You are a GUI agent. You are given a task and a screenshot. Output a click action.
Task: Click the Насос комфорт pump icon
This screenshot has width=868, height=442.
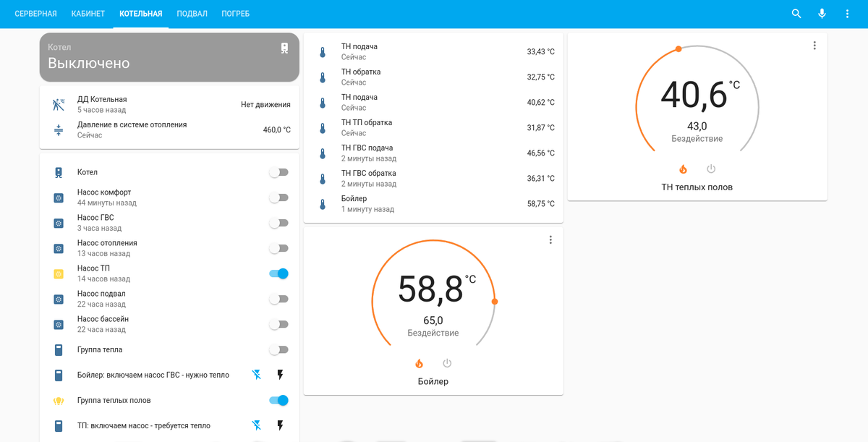[x=59, y=197]
